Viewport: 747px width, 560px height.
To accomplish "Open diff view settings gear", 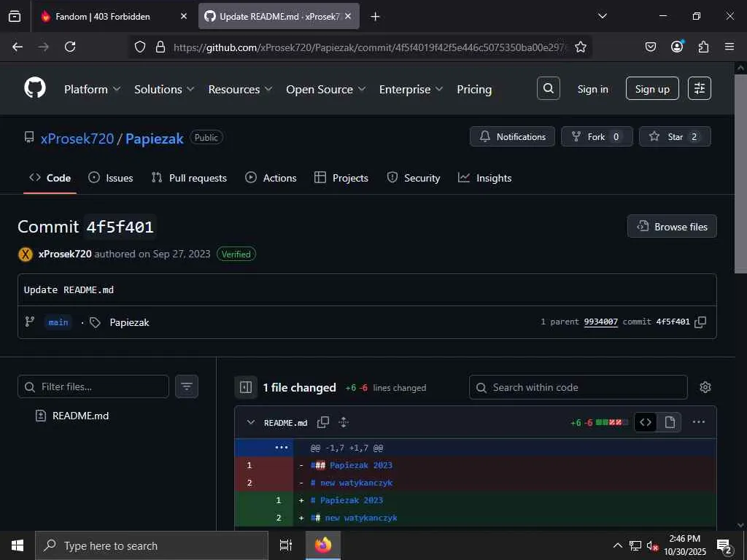I will (x=705, y=387).
